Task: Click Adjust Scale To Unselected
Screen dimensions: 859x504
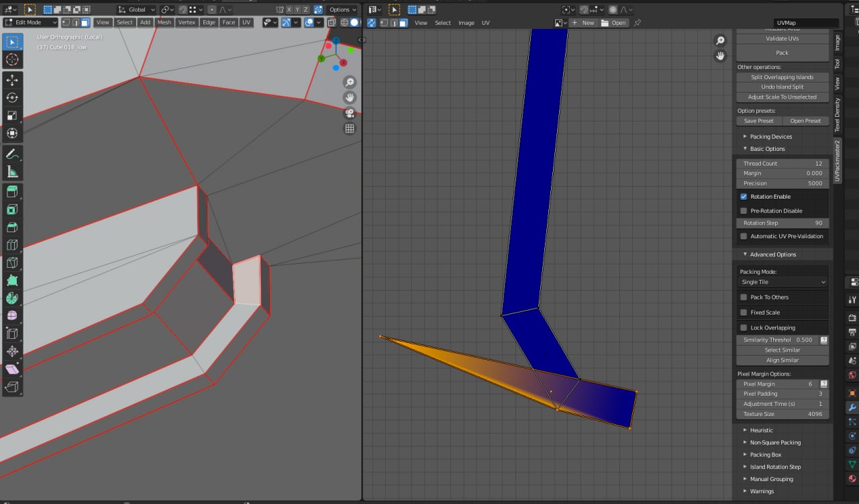Action: (x=782, y=97)
